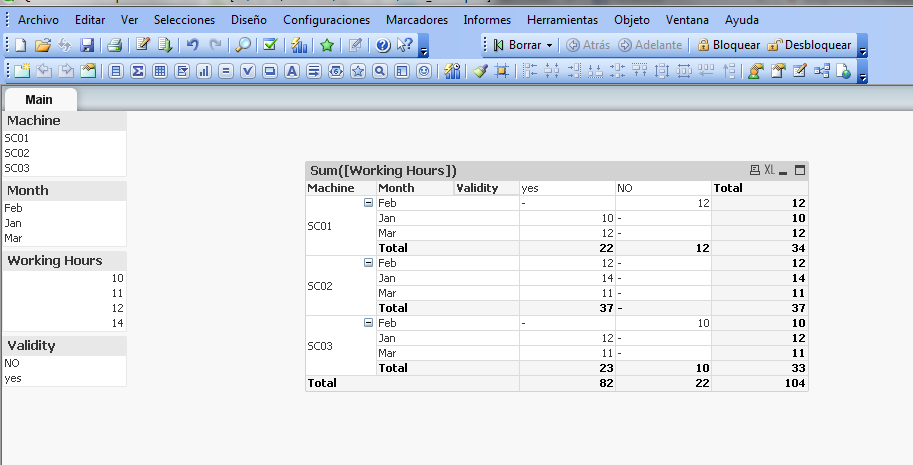The image size is (913, 465).
Task: Click the grand total cell 104
Action: 759,383
